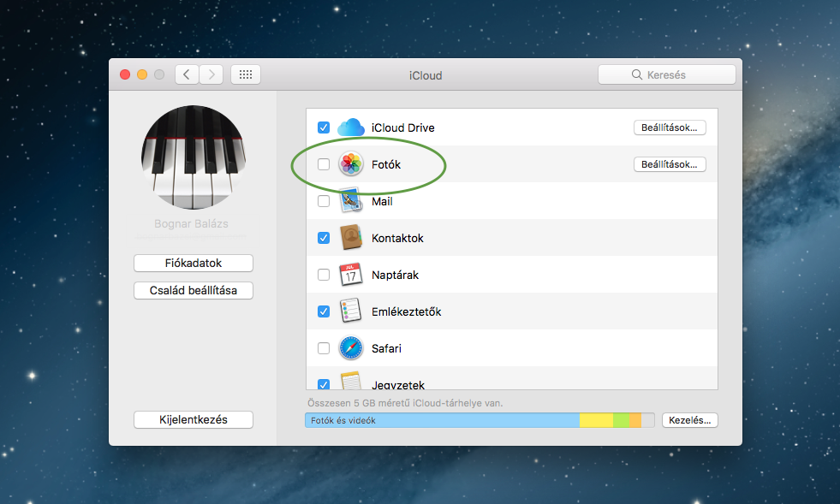Image resolution: width=840 pixels, height=504 pixels.
Task: Minimize the iCloud window with yellow button
Action: (x=142, y=74)
